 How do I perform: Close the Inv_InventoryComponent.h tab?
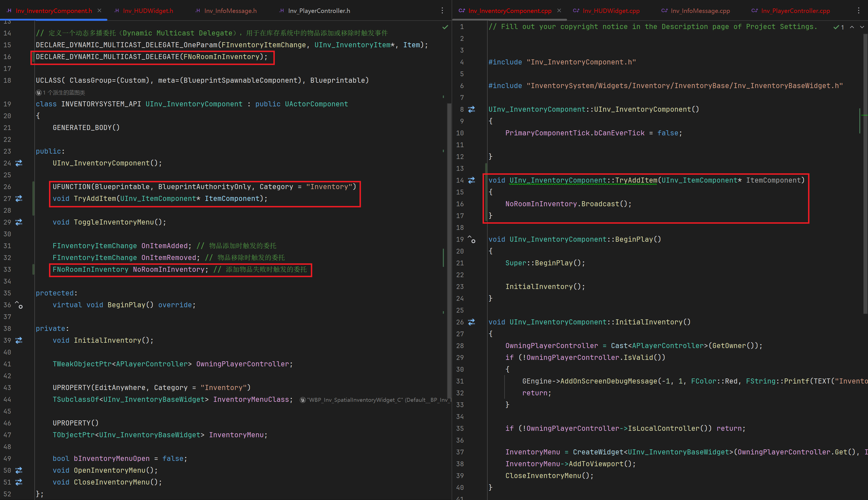99,11
